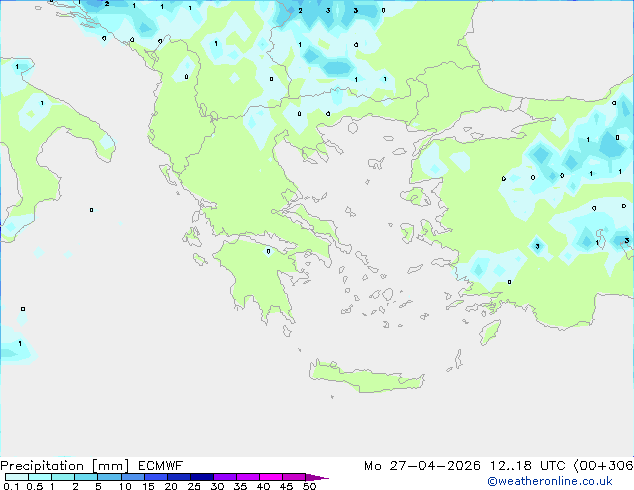Viewport: 634px width, 490px height.
Task: Click the dark navy swatch between 25 and 30
Action: (202, 477)
